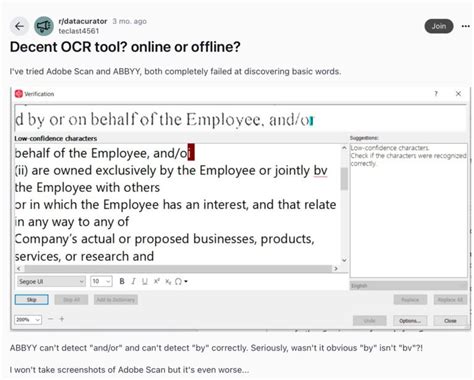474x380 pixels.
Task: Open user teclast4561's profile
Action: (x=79, y=31)
